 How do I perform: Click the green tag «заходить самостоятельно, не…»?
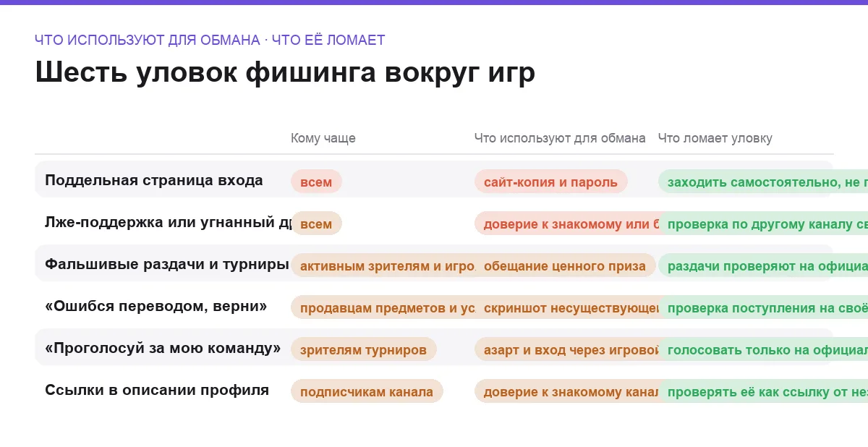tap(763, 182)
